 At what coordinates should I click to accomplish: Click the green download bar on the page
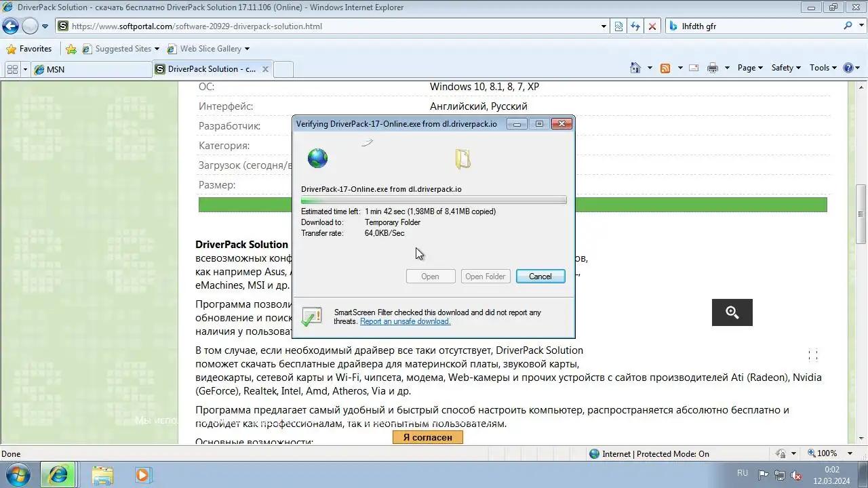click(x=513, y=205)
